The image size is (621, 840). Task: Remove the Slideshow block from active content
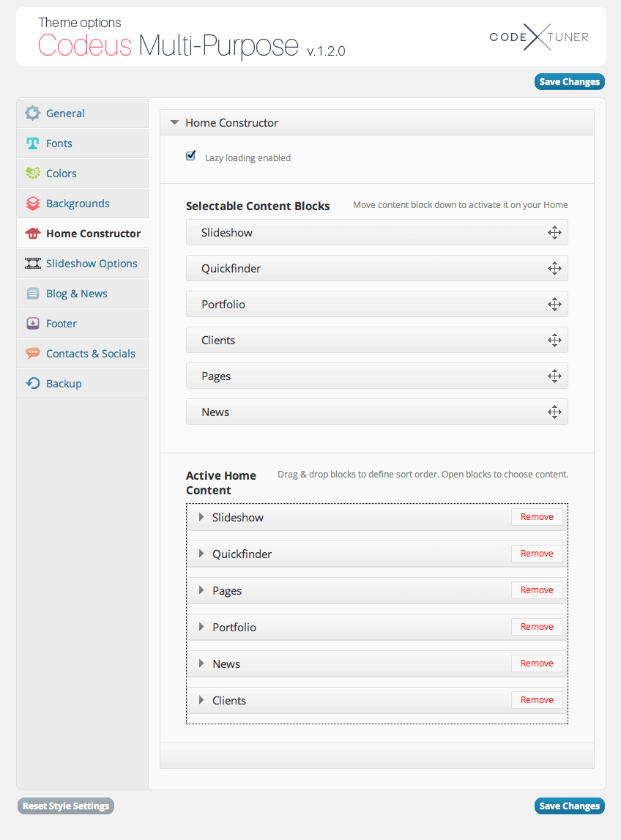coord(537,517)
